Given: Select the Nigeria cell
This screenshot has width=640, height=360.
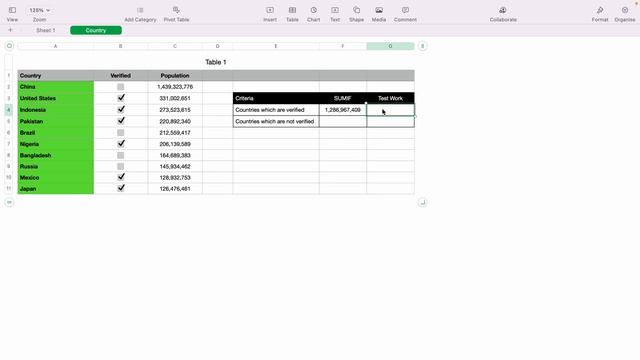Looking at the screenshot, I should [x=56, y=144].
